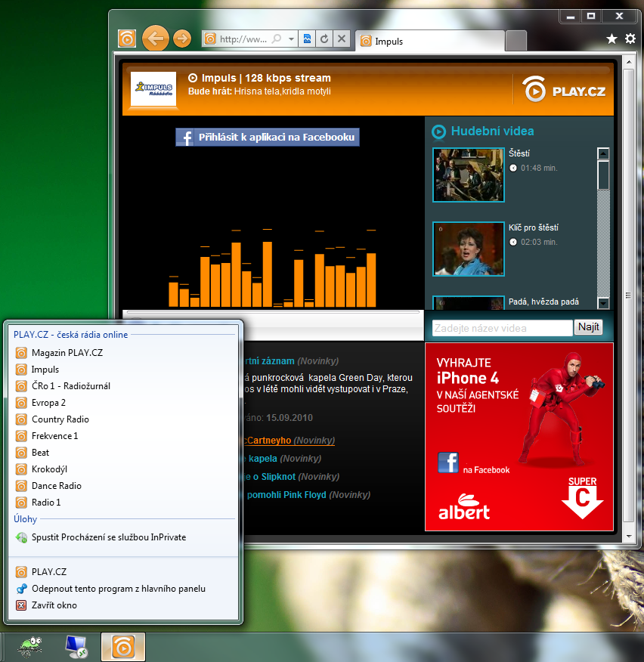Image resolution: width=644 pixels, height=662 pixels.
Task: Launch PLAY.CZ from the jump list
Action: tap(123, 571)
